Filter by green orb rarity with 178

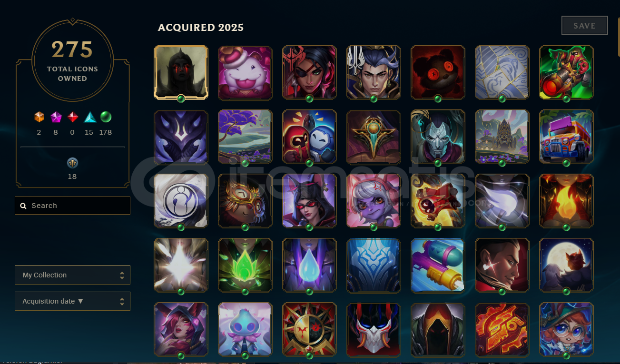[x=106, y=117]
